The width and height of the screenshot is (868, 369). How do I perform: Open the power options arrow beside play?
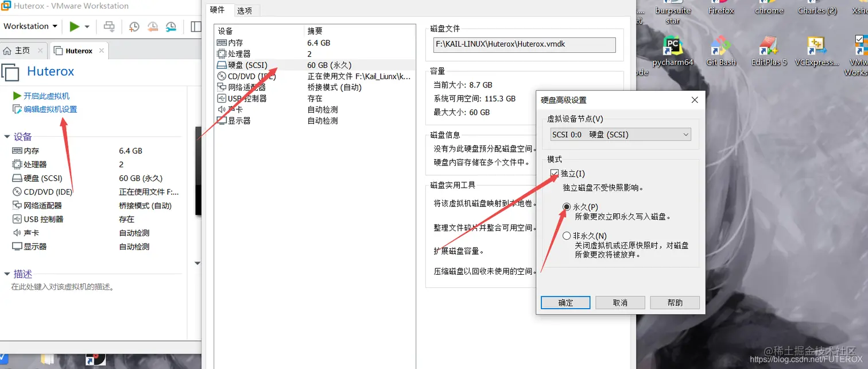87,26
